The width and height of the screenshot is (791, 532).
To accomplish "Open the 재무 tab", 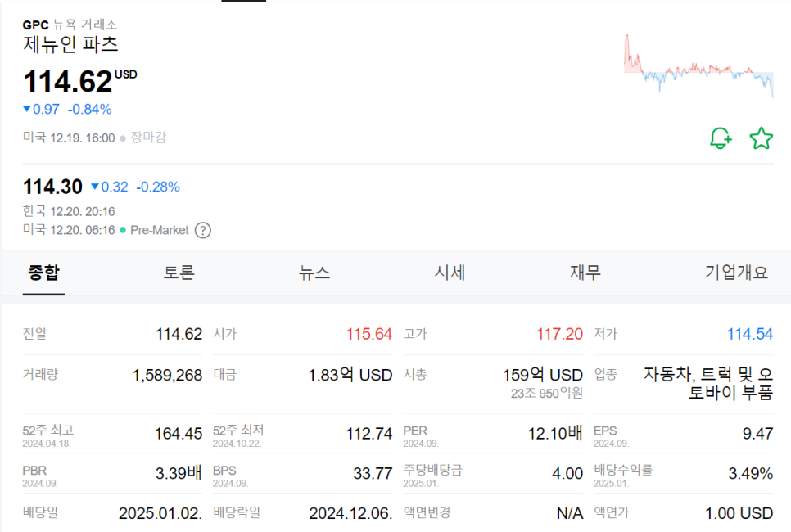I will click(x=585, y=273).
